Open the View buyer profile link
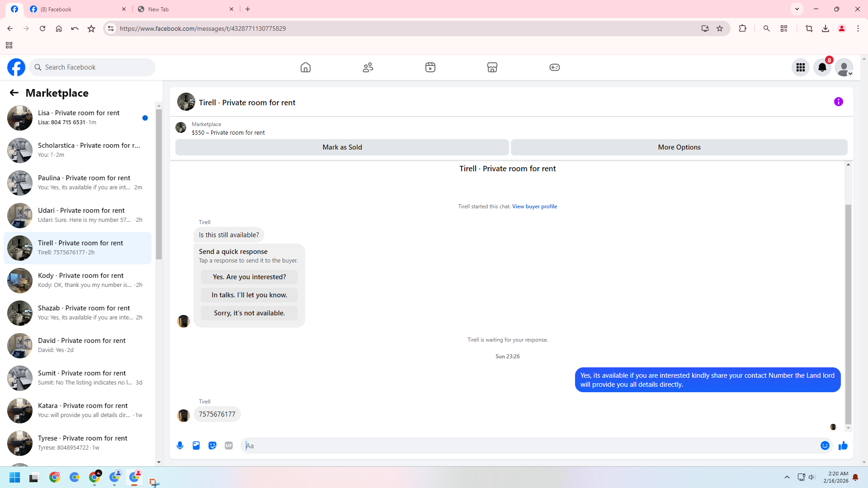Viewport: 868px width, 488px height. tap(534, 206)
